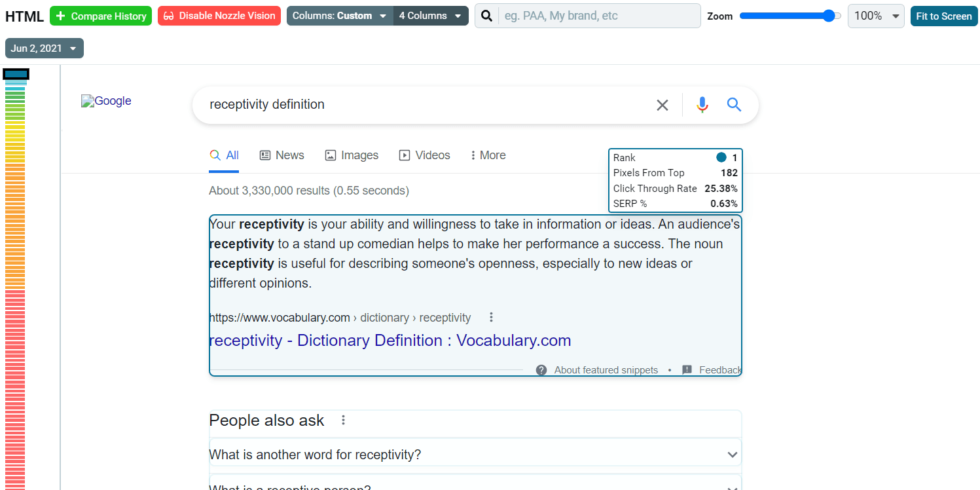
Task: Open the three-dot menu beside People also ask
Action: 343,421
